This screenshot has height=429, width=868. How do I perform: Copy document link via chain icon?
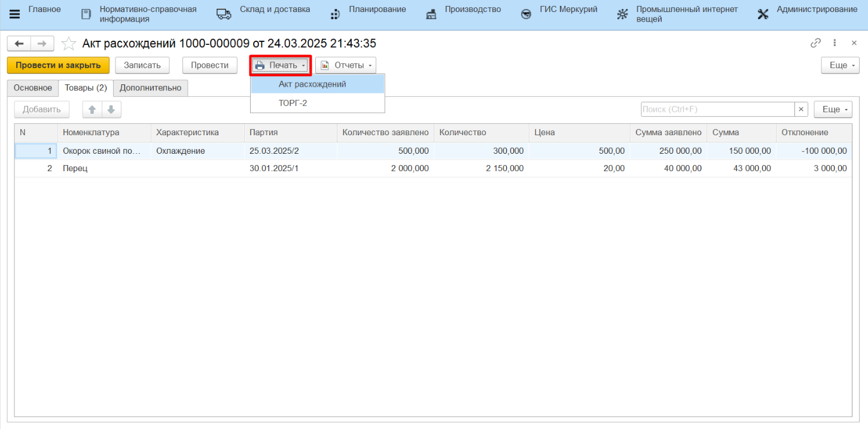[x=815, y=43]
